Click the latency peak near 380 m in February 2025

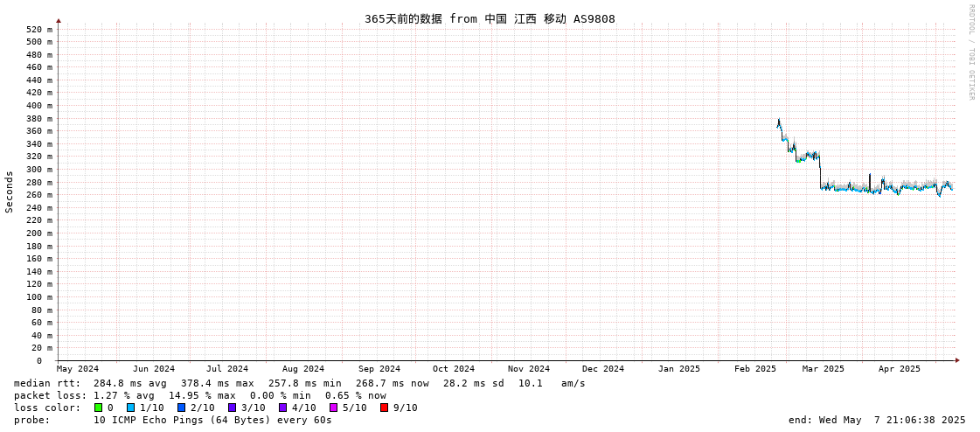coord(778,121)
